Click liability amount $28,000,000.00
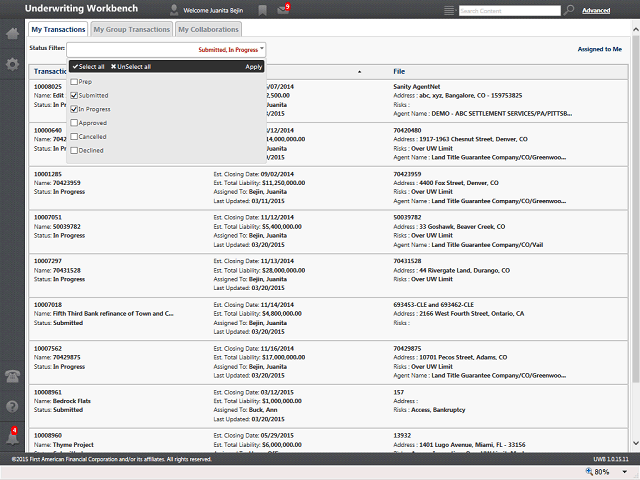Viewport: 640px width, 480px height. (x=284, y=270)
